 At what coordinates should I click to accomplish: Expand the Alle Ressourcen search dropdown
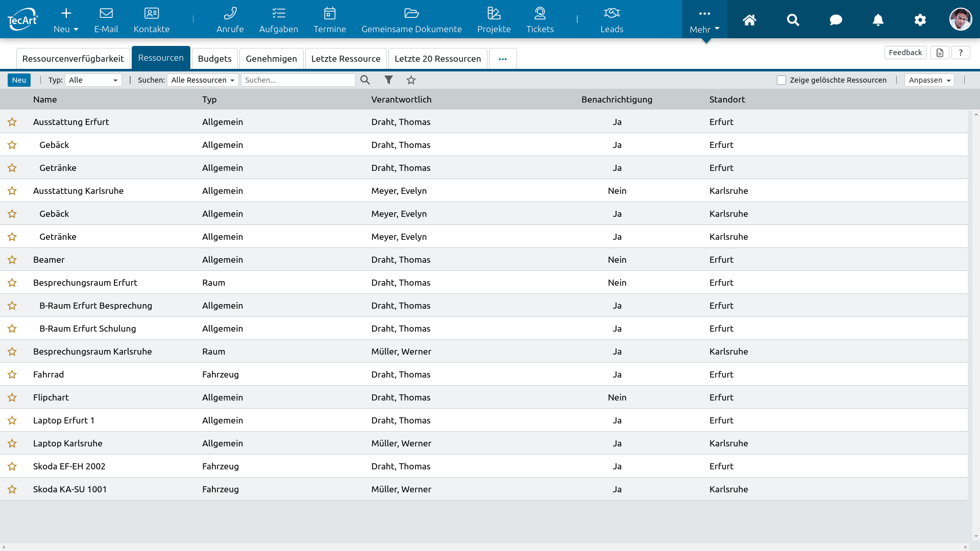tap(203, 80)
